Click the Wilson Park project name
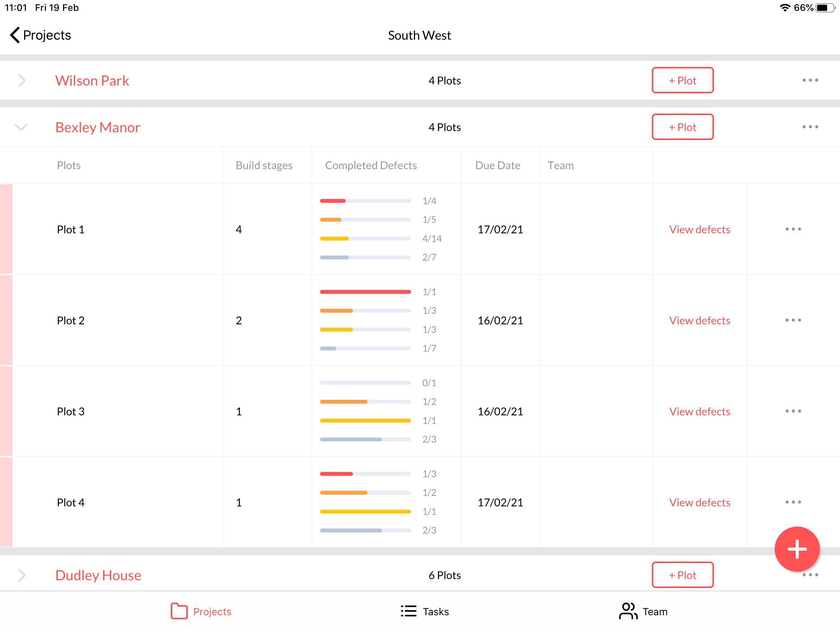This screenshot has height=630, width=840. click(x=92, y=80)
